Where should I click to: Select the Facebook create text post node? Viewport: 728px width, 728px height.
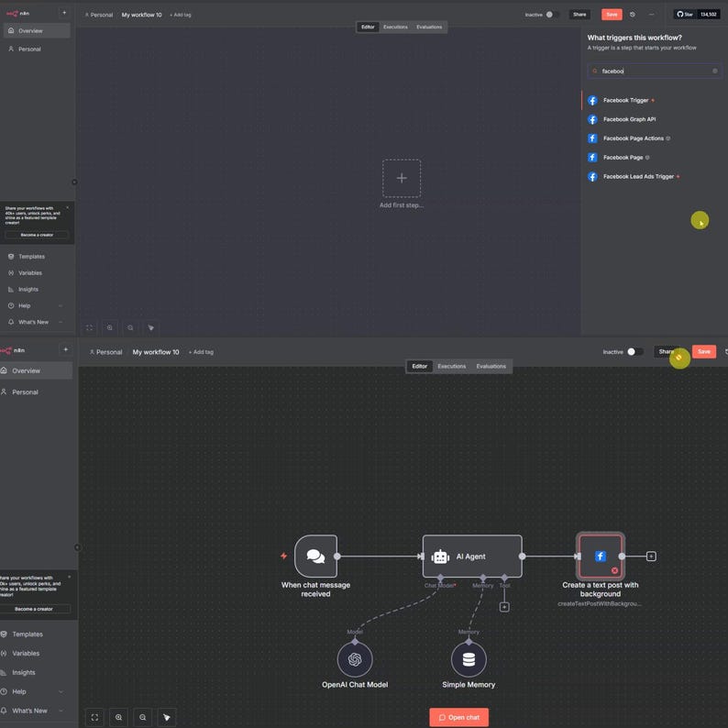tap(600, 557)
